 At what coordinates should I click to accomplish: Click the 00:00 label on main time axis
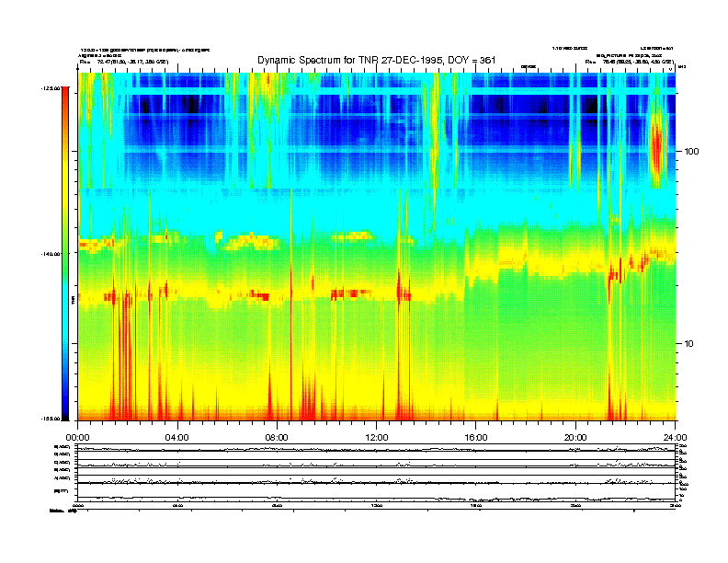77,438
